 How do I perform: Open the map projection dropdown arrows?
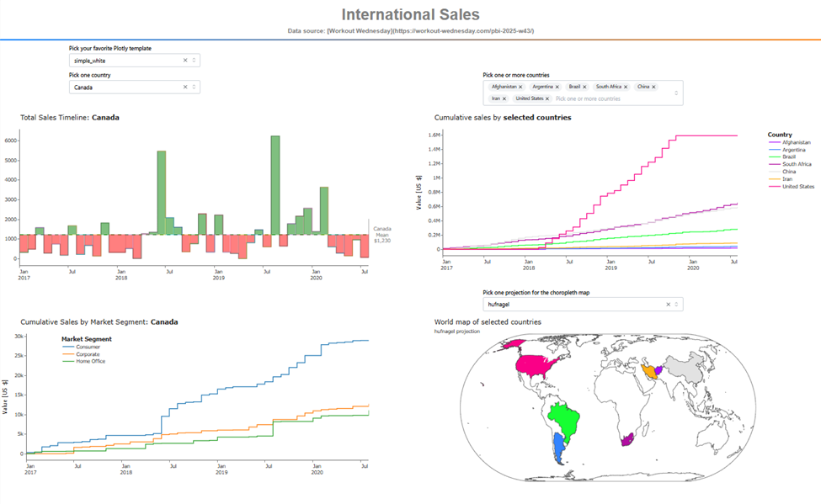[676, 304]
